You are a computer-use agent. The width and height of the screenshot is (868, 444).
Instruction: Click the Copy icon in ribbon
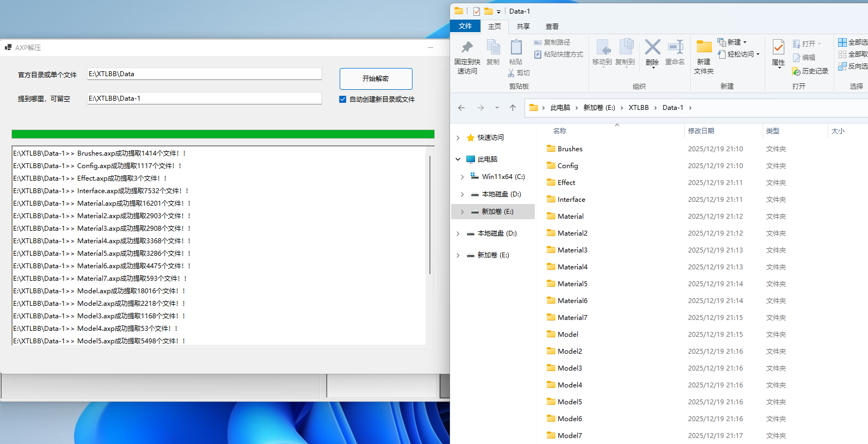[493, 48]
